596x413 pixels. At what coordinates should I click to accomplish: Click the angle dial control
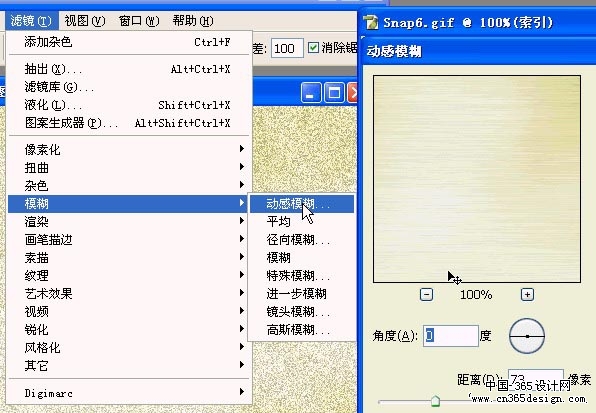pyautogui.click(x=527, y=336)
